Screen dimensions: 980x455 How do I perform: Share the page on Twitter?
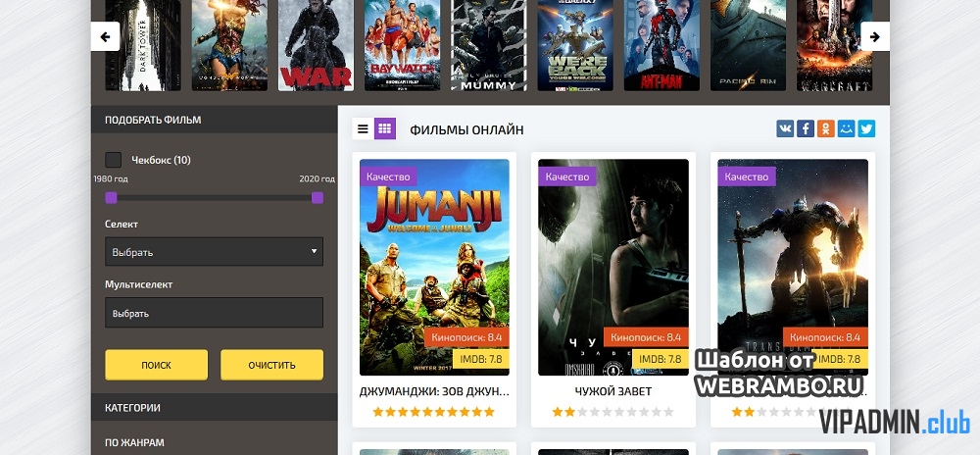point(866,128)
